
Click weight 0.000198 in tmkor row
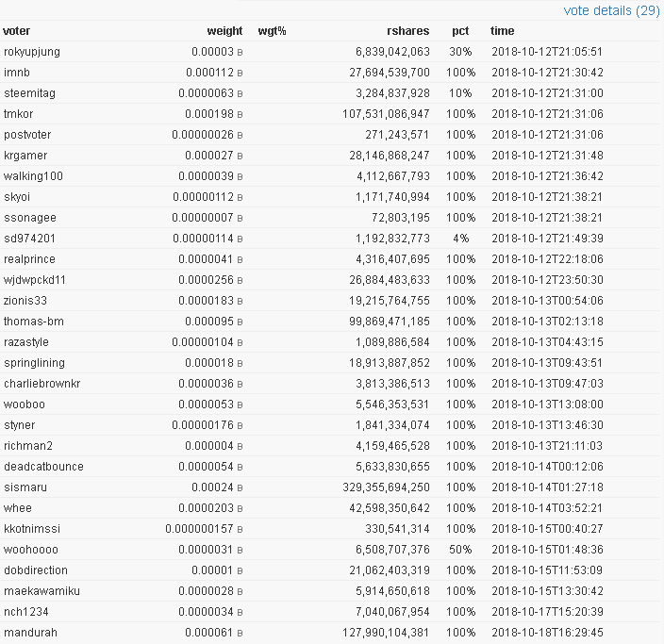click(209, 114)
